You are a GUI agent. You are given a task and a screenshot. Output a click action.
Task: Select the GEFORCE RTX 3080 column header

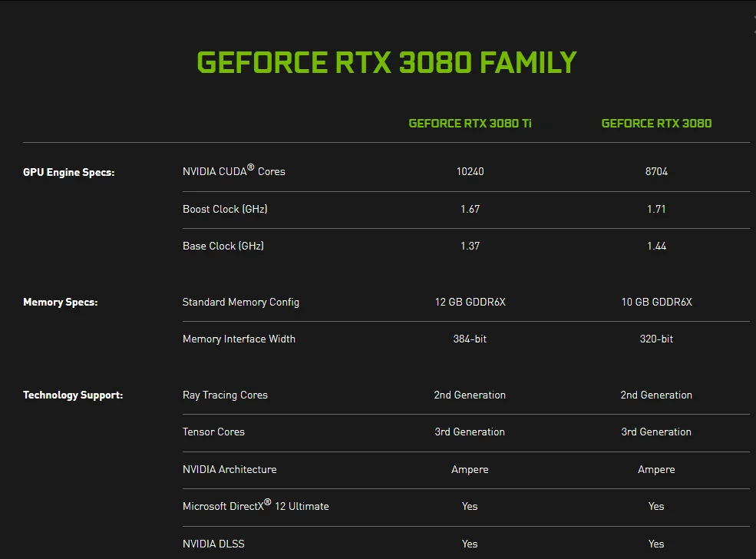(x=656, y=123)
